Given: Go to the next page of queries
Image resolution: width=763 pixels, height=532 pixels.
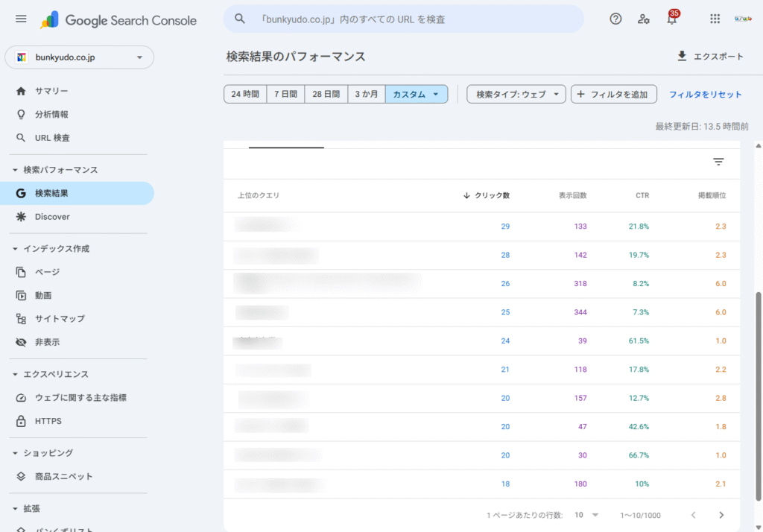Looking at the screenshot, I should click(x=721, y=514).
